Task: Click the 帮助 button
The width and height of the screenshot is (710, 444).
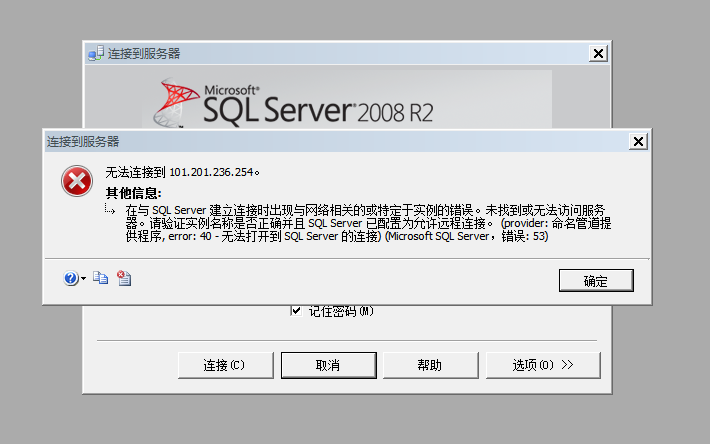Action: [431, 365]
